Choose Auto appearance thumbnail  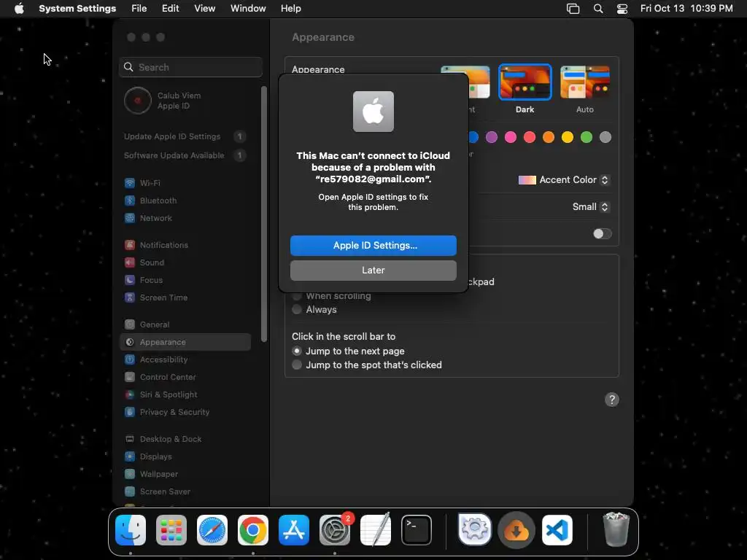coord(585,82)
